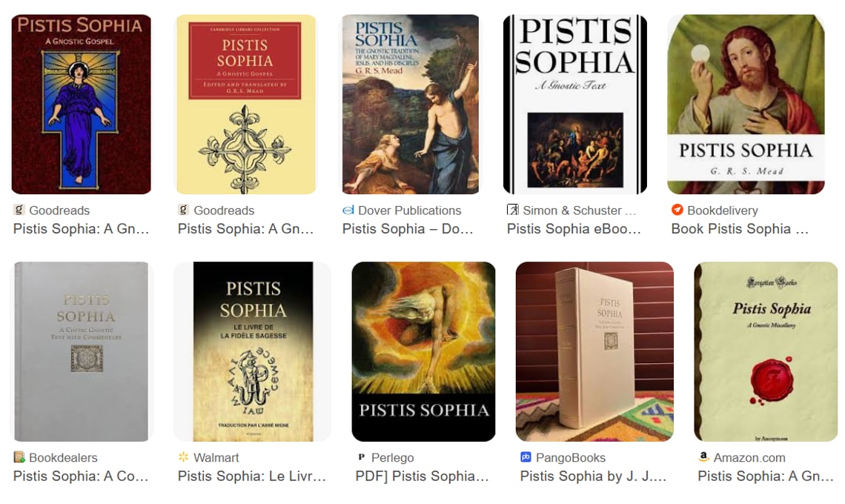Click the Bookdealers favicon icon
Screen dimensions: 845x504
pos(19,457)
